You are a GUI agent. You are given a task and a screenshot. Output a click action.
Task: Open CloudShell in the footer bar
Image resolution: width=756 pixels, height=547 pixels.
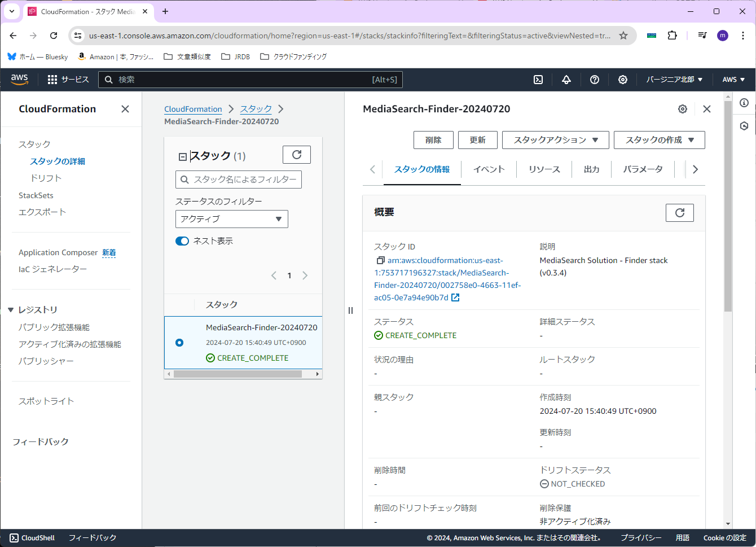32,538
